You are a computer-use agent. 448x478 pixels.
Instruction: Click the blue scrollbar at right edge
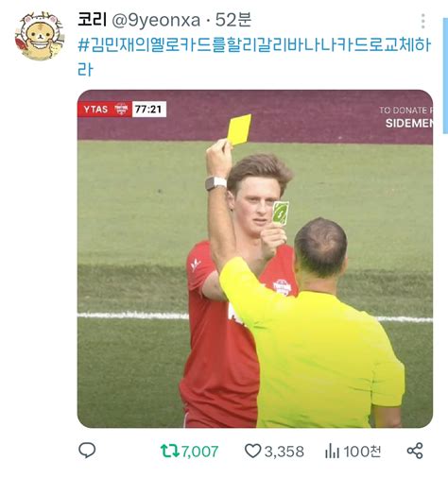[445, 76]
